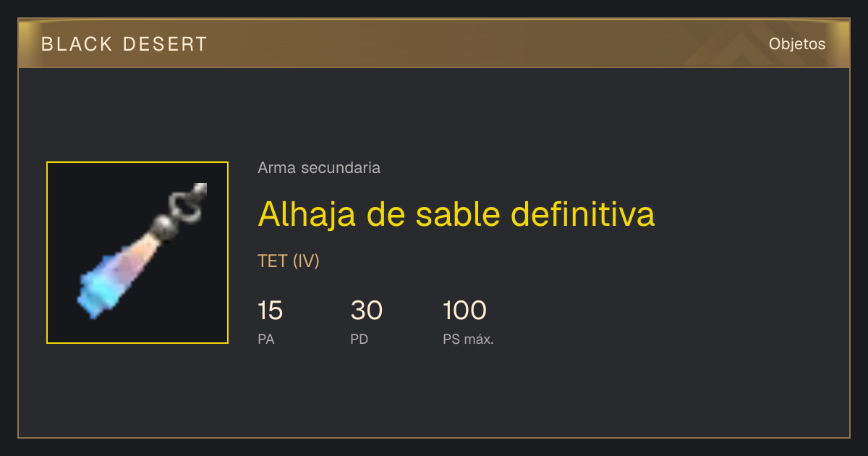Click the PD value 30
This screenshot has width=868, height=456.
click(x=366, y=311)
